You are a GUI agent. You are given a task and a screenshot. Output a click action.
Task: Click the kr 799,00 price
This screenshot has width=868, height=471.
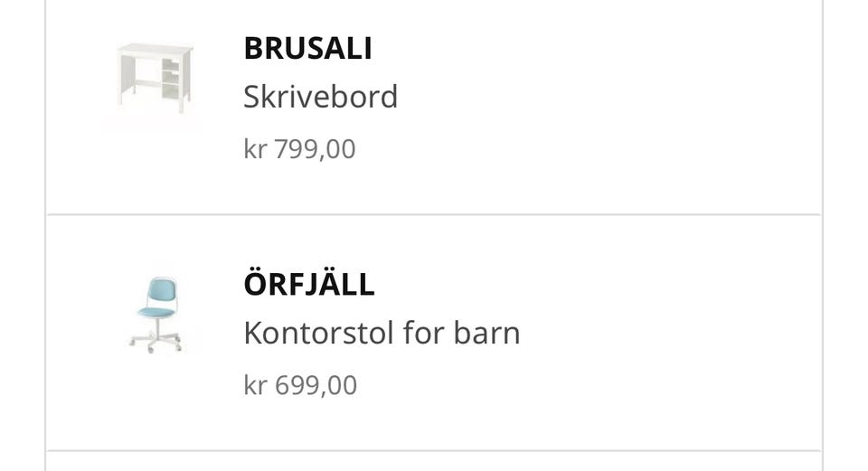tap(299, 149)
